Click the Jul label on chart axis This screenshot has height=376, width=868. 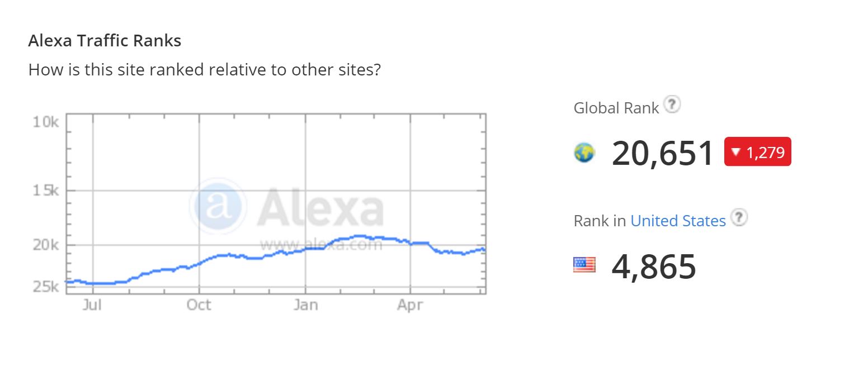click(92, 305)
